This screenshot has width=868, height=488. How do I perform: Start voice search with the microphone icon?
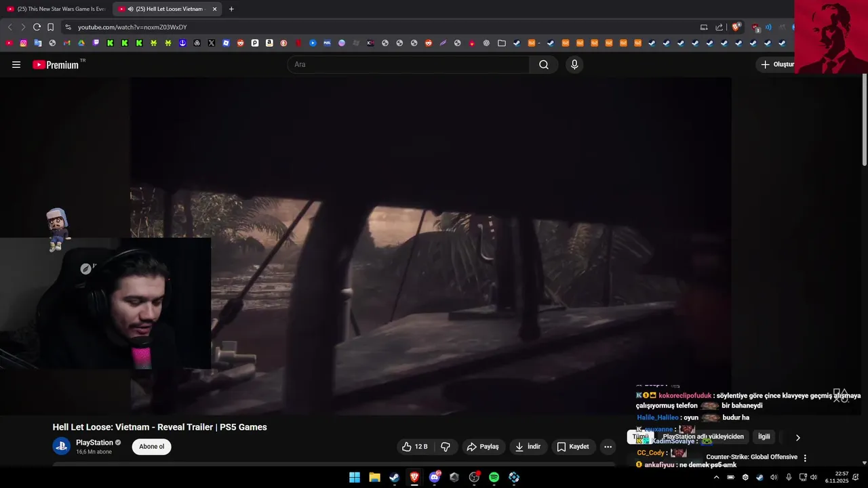coord(574,64)
